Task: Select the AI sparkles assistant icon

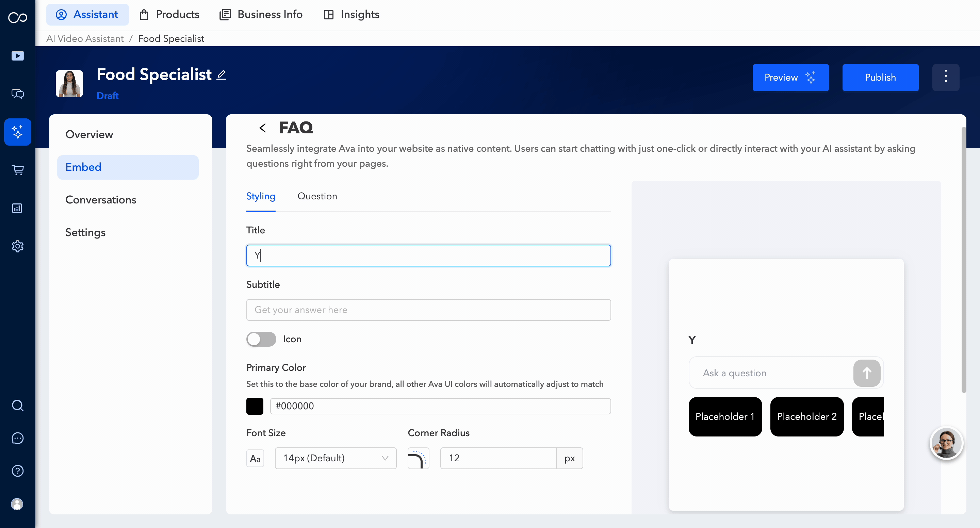Action: point(17,132)
